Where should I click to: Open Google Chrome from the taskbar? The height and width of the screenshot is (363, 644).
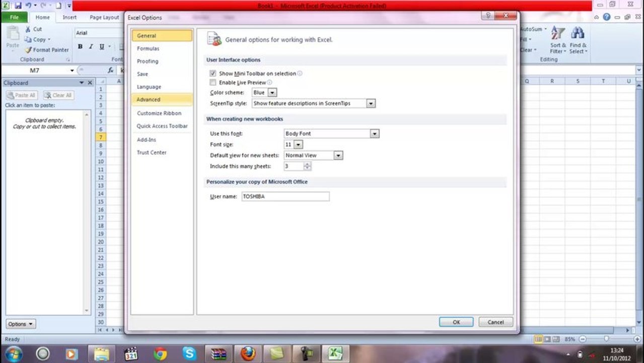pos(160,354)
